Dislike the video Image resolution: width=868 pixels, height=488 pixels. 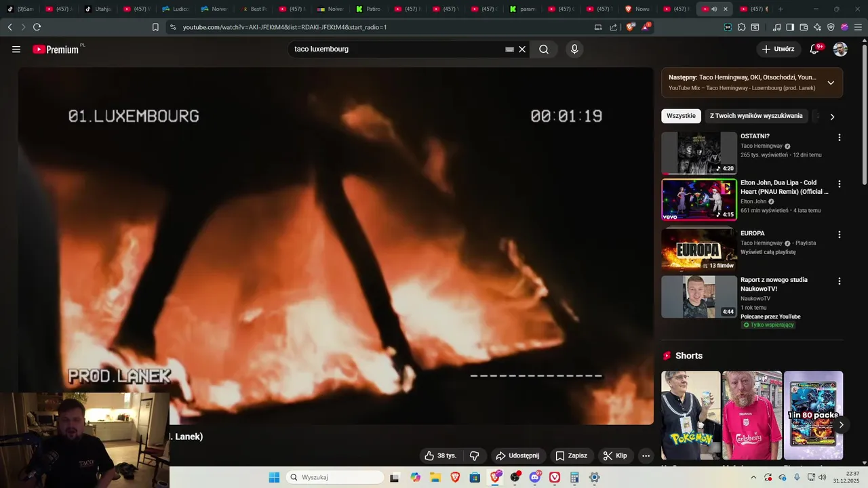[475, 455]
